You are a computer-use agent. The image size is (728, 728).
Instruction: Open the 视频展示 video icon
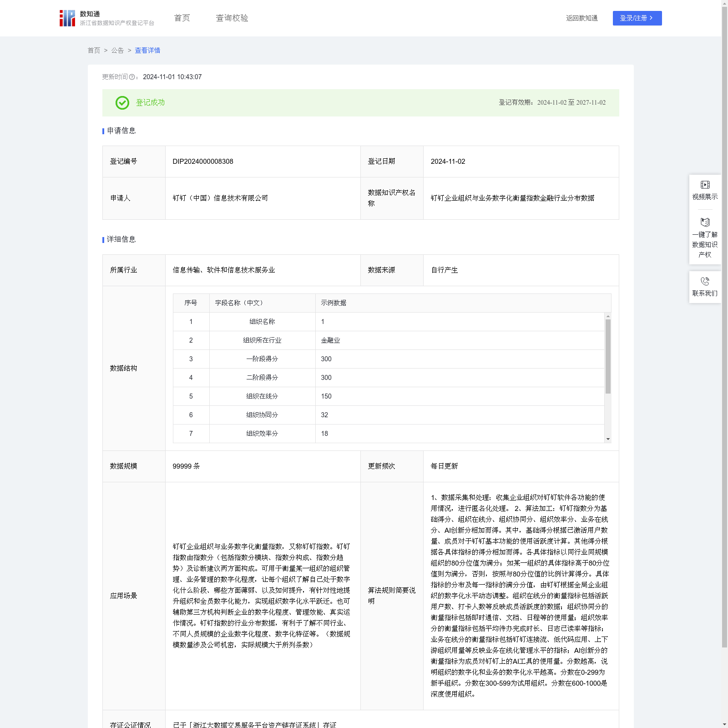705,185
